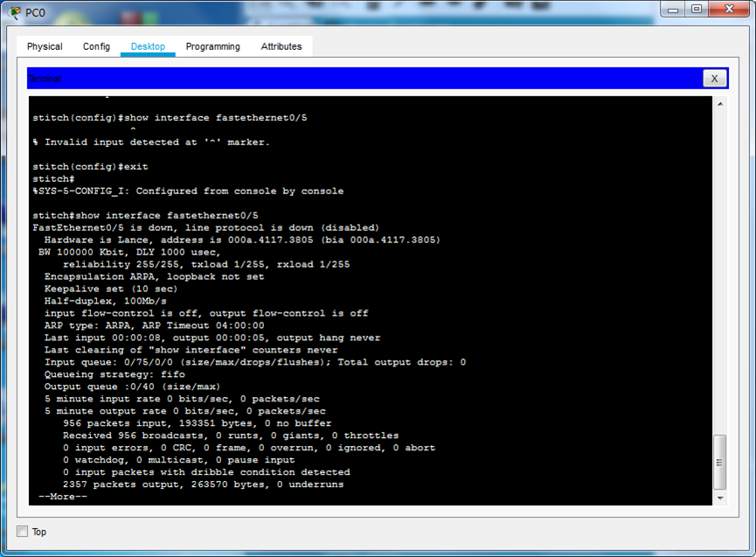Minimize the PC0 window
The height and width of the screenshot is (557, 756).
coord(674,10)
